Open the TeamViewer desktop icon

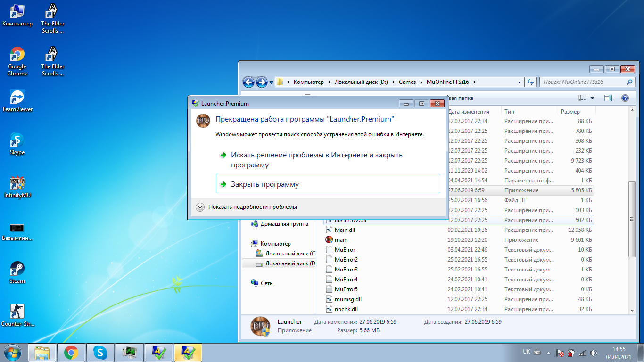tap(17, 100)
